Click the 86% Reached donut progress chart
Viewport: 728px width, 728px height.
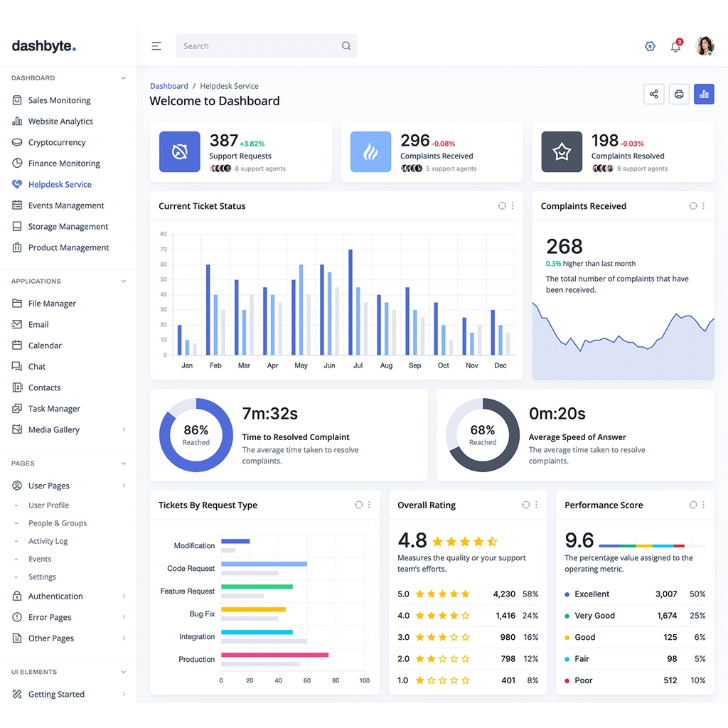(x=196, y=435)
